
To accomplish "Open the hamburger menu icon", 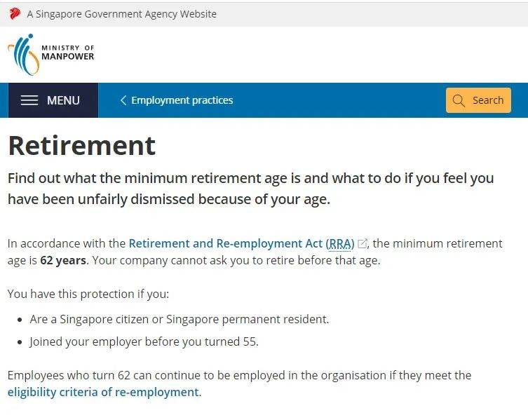I will pos(29,100).
